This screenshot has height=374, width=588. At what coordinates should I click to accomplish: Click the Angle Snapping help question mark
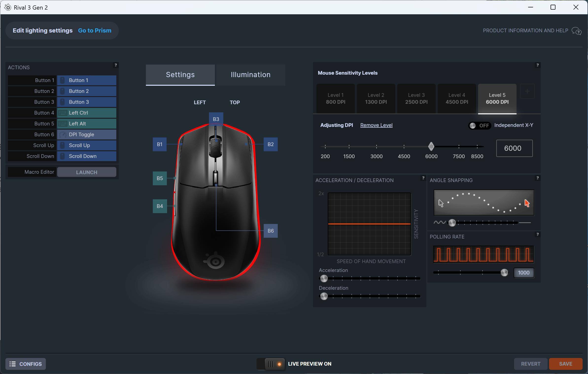coord(537,178)
